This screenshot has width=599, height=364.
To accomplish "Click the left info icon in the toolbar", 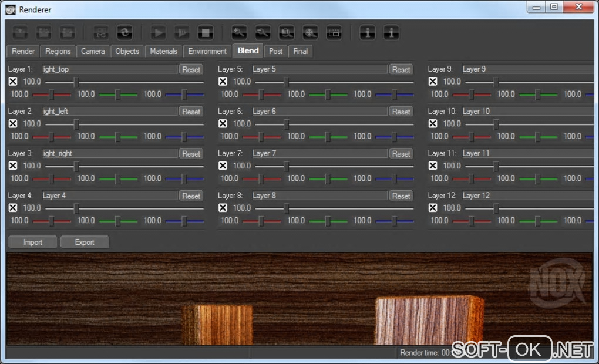I will 368,33.
